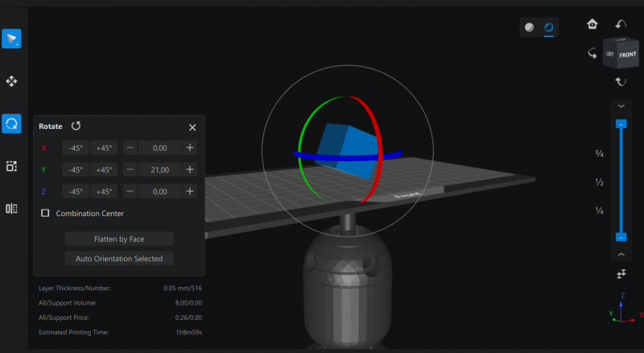Select the Mirror tool icon

[11, 209]
